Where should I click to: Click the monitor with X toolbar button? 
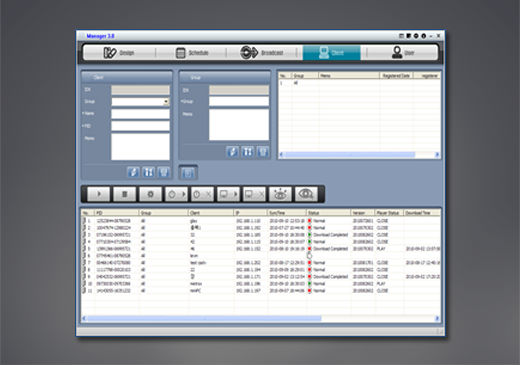(x=254, y=194)
